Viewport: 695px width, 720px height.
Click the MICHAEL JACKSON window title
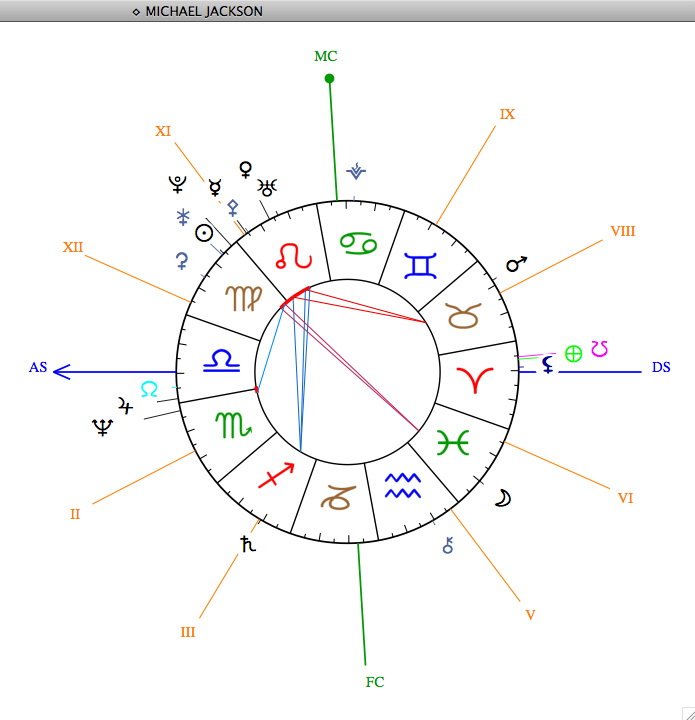click(204, 11)
